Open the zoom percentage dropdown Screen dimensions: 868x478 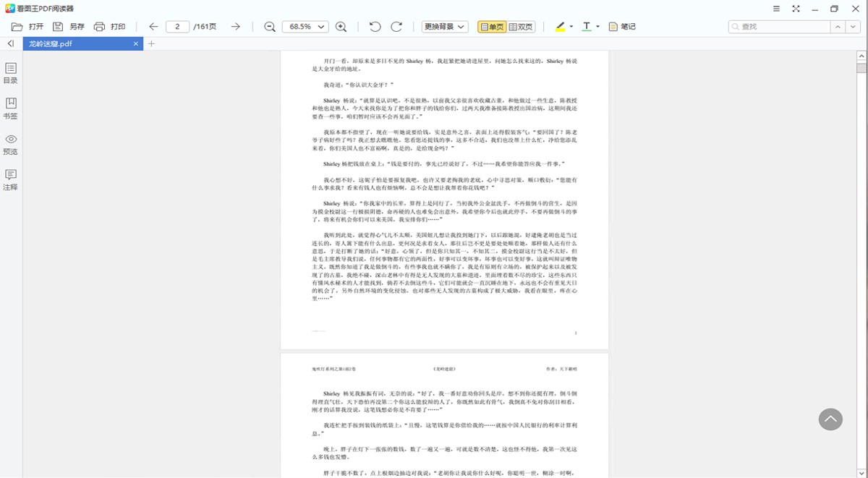[x=320, y=26]
